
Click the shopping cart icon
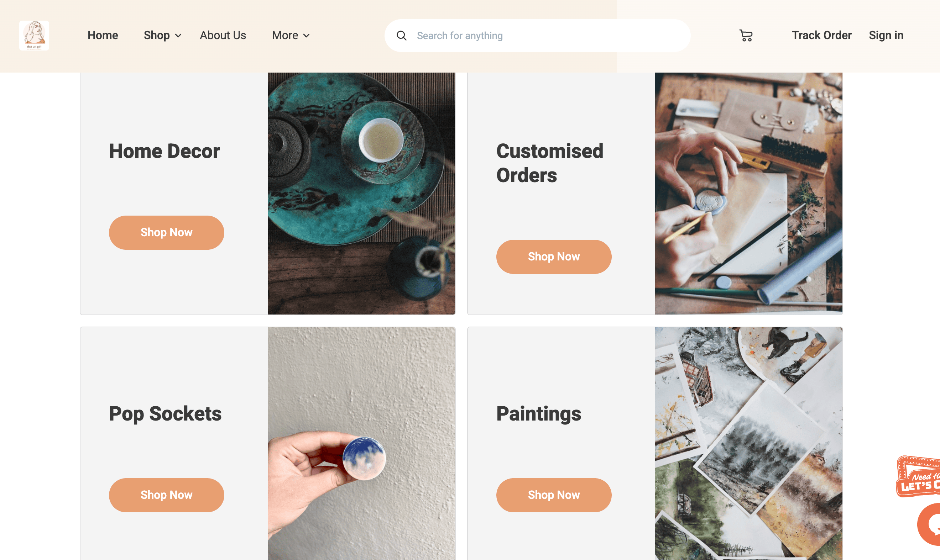pyautogui.click(x=746, y=35)
